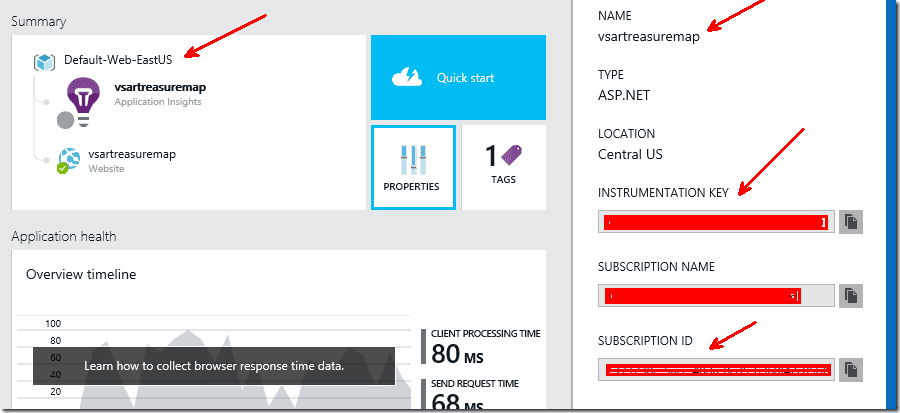Open the TAGS tile
900x413 pixels.
click(503, 167)
